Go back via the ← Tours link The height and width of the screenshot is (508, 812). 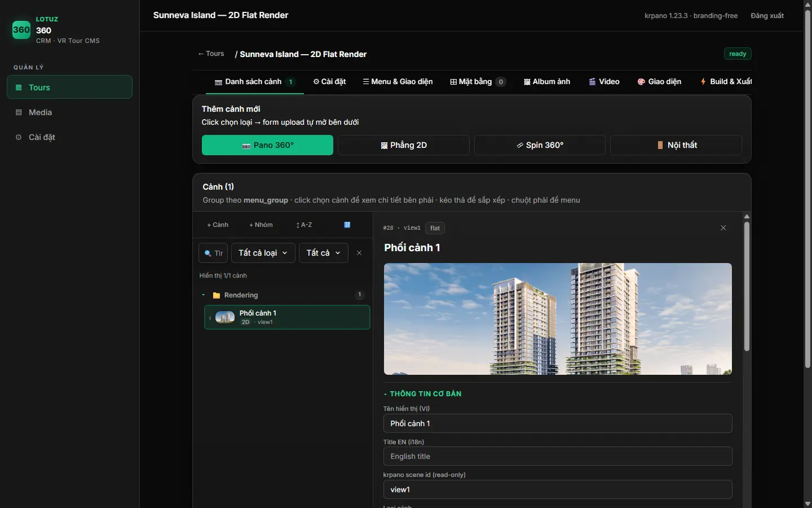pos(211,54)
